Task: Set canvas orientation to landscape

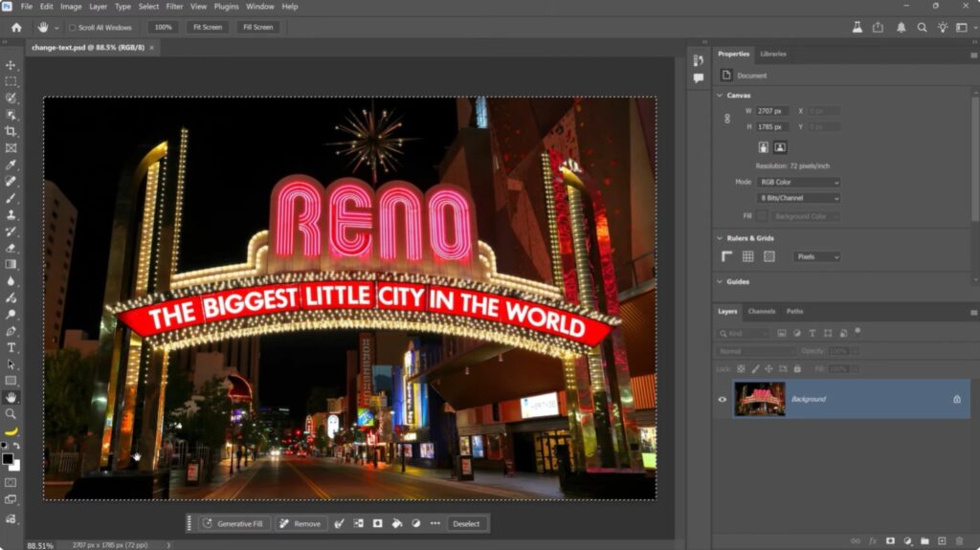Action: tap(779, 147)
